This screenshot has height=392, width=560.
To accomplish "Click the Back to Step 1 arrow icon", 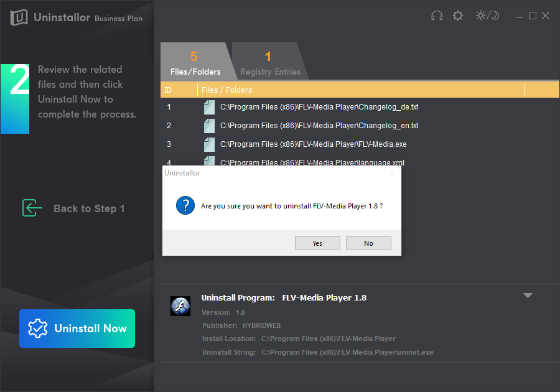I will point(32,208).
